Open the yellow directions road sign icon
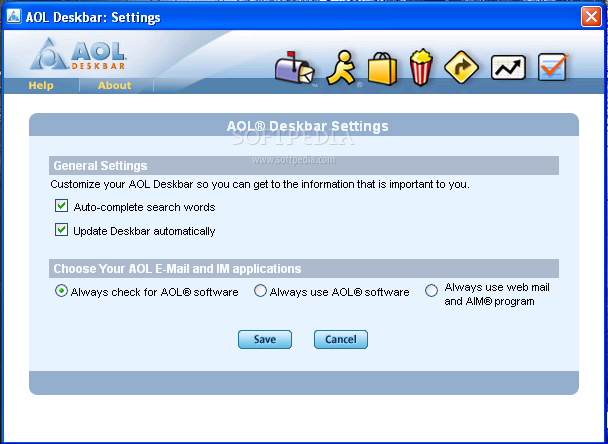Screen dimensions: 608x444 pyautogui.click(x=461, y=67)
